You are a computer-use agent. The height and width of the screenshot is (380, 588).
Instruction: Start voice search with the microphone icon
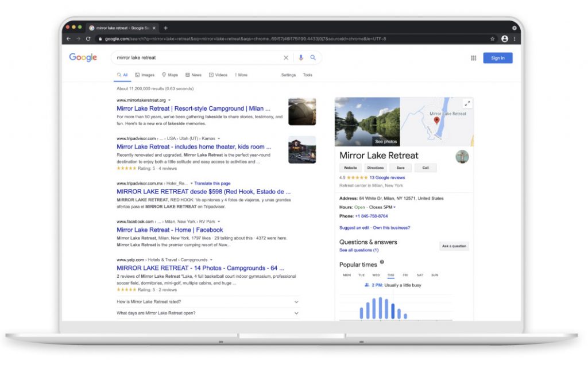pos(301,58)
